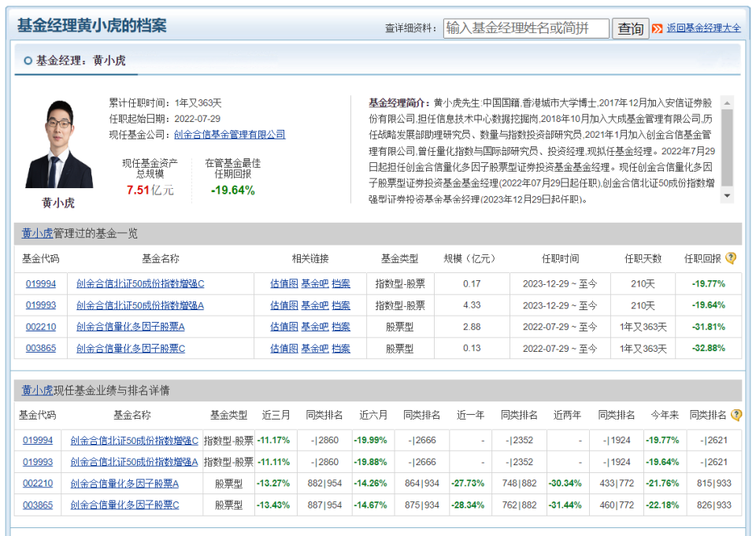Click the -31.81% tenure return for 002210

[x=708, y=327]
